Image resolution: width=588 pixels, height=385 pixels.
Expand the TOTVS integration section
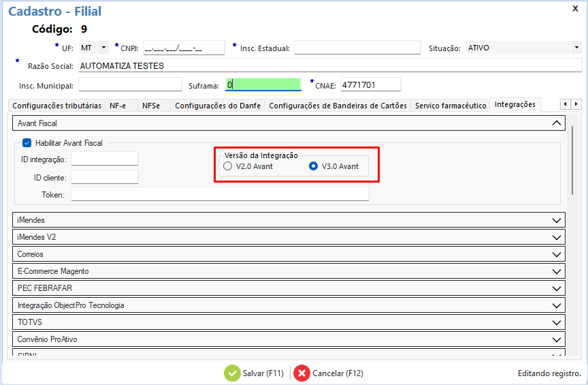pyautogui.click(x=557, y=322)
